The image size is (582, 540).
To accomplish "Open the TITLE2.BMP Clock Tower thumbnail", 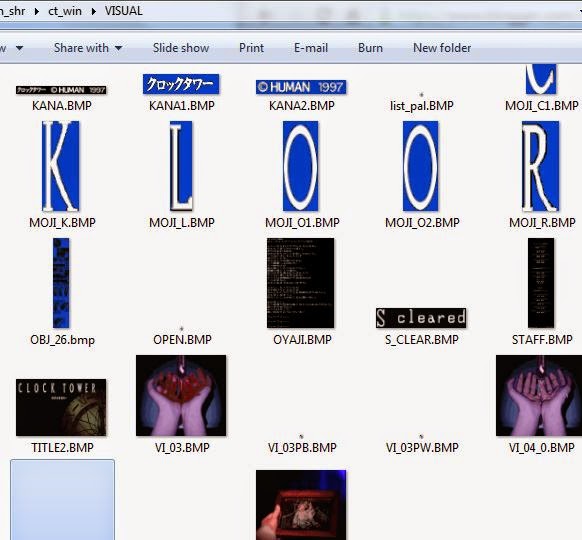I will [x=61, y=407].
